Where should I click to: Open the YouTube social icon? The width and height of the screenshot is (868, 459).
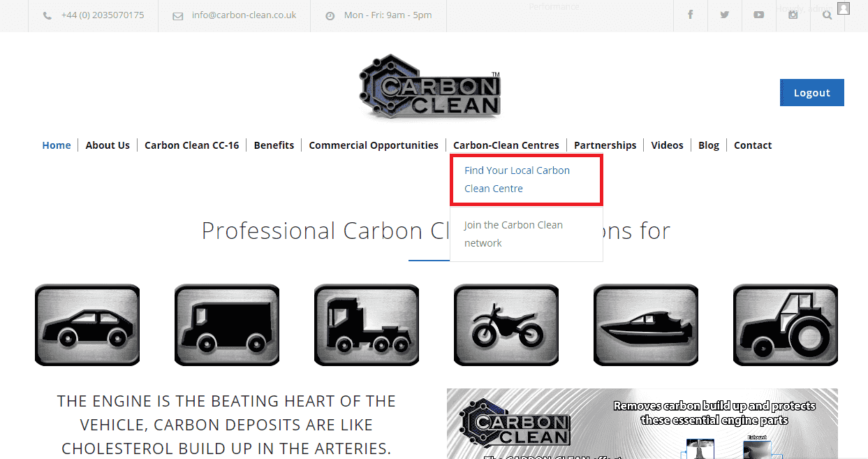click(x=758, y=15)
